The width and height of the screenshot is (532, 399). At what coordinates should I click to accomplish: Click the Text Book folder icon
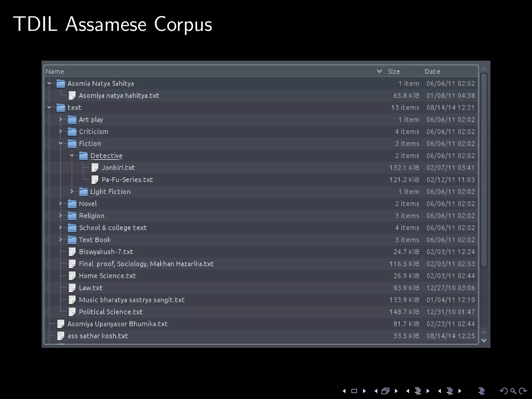click(x=72, y=240)
